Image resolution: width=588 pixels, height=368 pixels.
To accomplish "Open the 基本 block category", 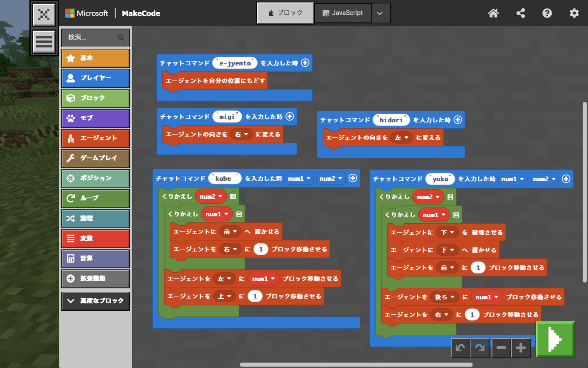I will (96, 58).
